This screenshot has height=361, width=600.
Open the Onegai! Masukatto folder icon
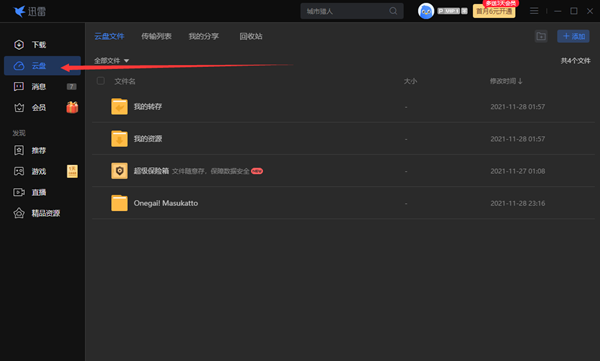pyautogui.click(x=119, y=203)
